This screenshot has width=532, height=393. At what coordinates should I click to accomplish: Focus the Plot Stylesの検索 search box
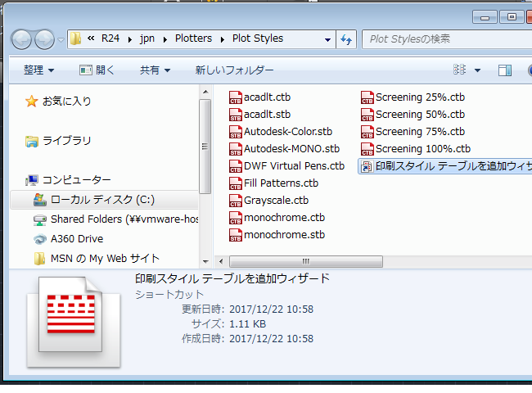pos(447,39)
